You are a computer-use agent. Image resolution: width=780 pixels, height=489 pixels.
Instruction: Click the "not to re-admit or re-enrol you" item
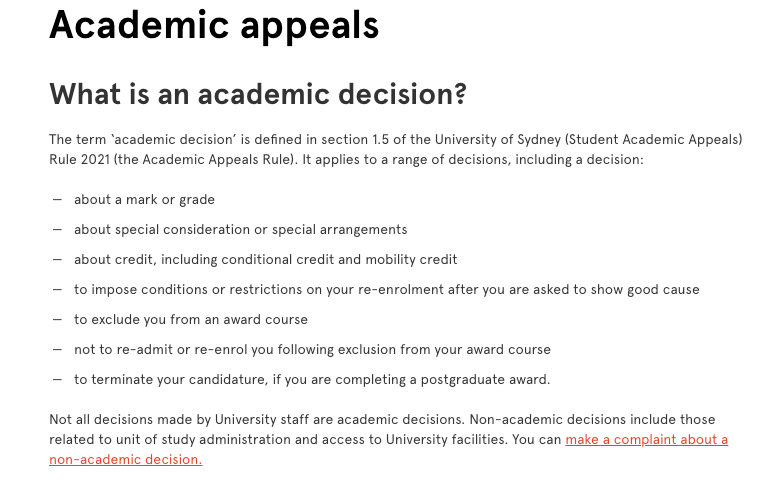click(312, 350)
